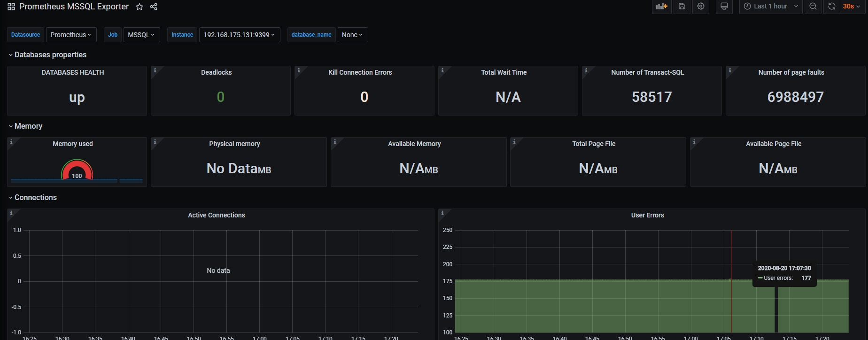Open the Memory used panel title menu
This screenshot has height=340, width=868.
click(x=73, y=144)
